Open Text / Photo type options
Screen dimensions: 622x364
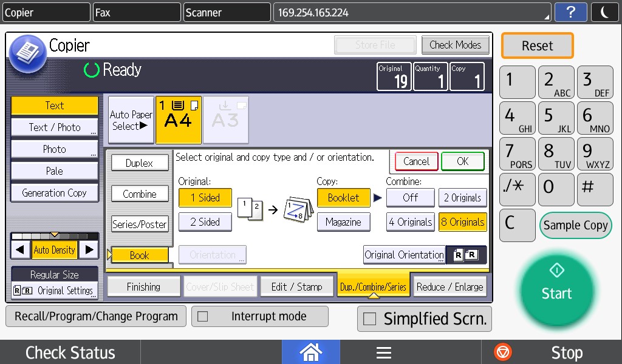pos(55,127)
